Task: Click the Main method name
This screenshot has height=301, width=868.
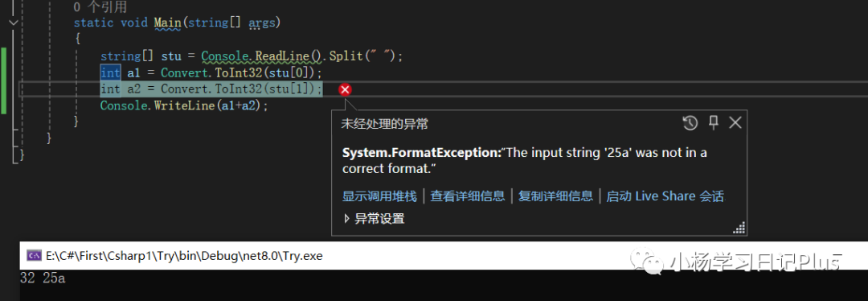Action: 168,23
